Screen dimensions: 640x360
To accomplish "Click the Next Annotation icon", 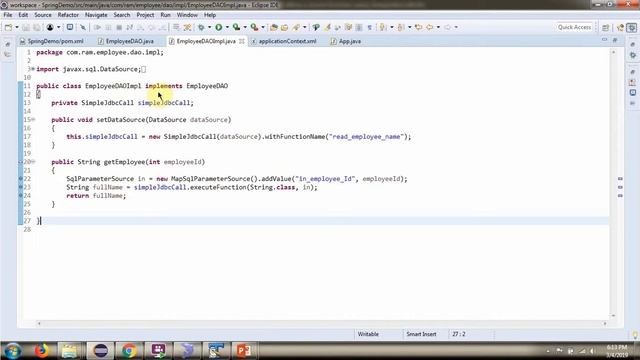I will tap(383, 27).
